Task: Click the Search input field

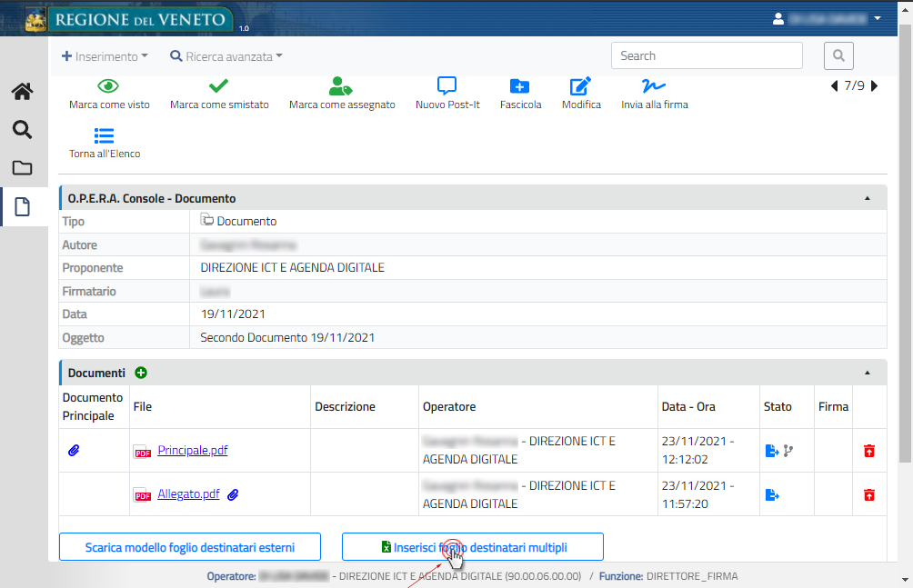Action: [x=707, y=55]
